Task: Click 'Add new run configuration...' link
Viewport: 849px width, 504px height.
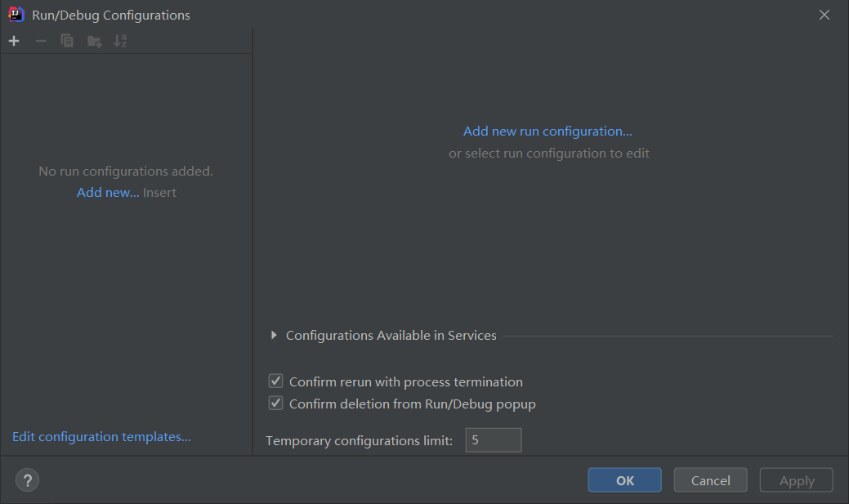Action: point(547,131)
